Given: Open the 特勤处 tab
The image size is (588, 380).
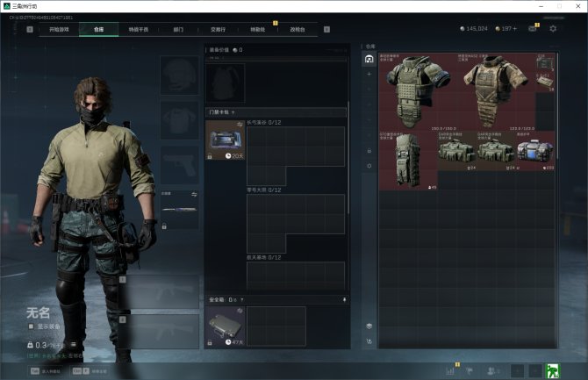Looking at the screenshot, I should coord(258,29).
